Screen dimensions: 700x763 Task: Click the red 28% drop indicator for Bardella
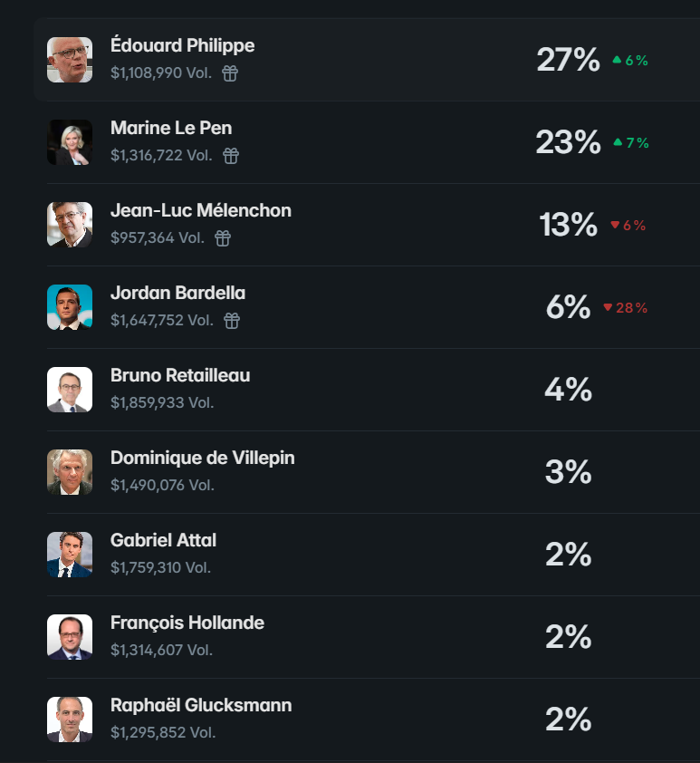[x=625, y=307]
